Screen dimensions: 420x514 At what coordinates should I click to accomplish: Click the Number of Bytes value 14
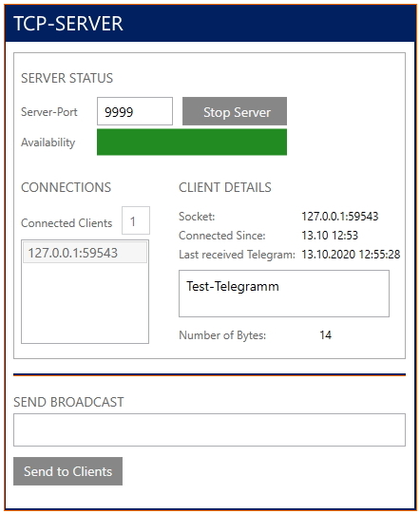[x=326, y=335]
